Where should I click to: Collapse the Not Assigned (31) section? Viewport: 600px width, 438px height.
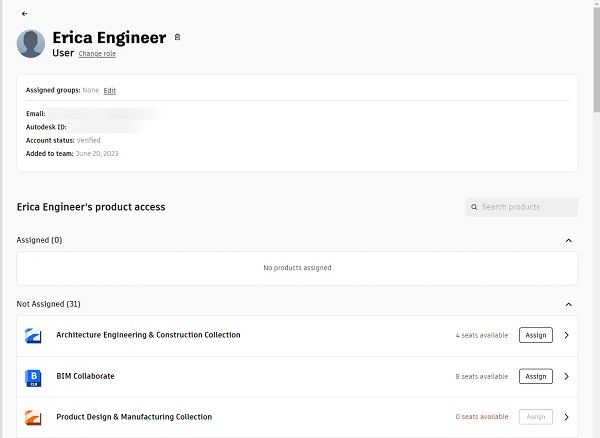[x=569, y=304]
